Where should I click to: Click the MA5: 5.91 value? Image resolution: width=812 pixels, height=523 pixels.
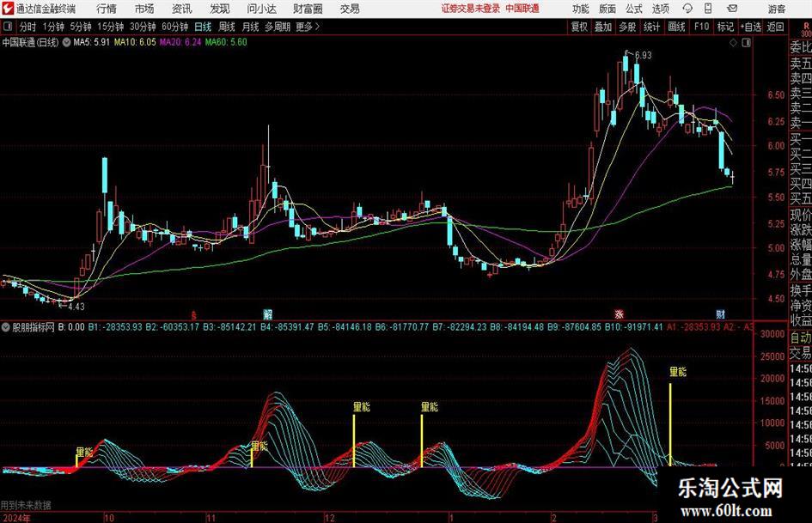tap(92, 42)
